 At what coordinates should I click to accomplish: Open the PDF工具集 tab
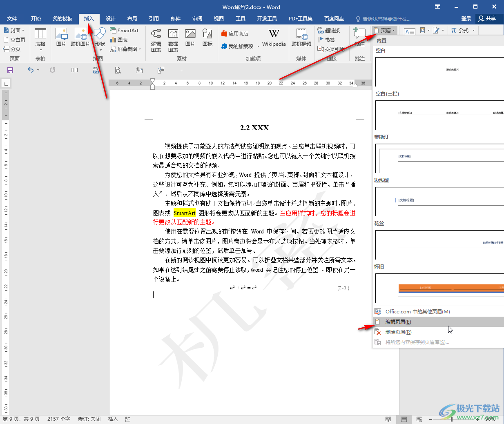point(301,19)
